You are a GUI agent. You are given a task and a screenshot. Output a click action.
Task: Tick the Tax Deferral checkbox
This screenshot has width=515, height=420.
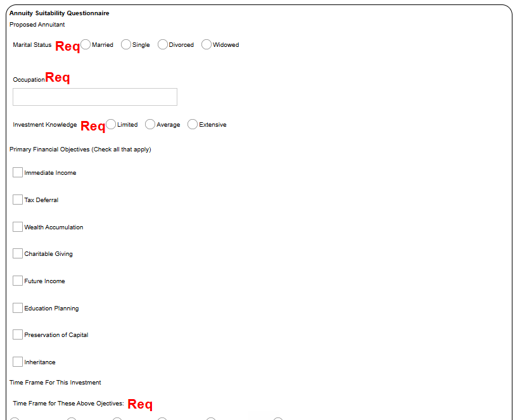point(18,200)
